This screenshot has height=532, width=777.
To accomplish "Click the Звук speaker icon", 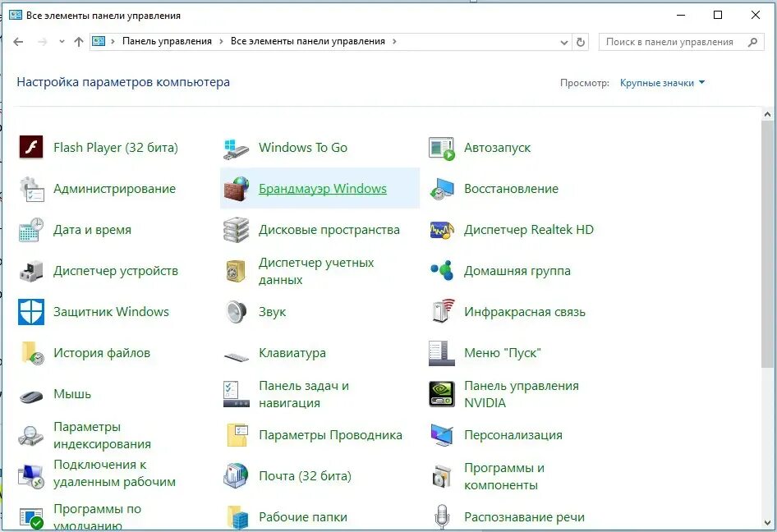I will pos(236,312).
